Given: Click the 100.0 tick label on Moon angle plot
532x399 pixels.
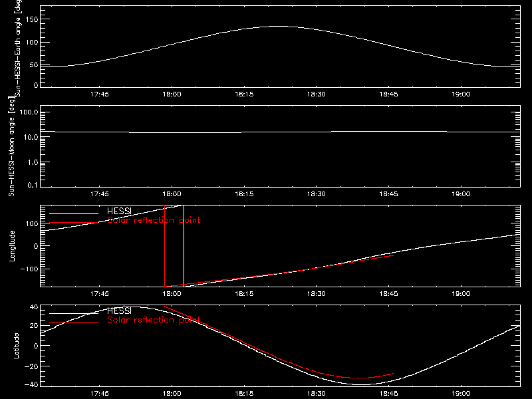Looking at the screenshot, I should (x=29, y=112).
